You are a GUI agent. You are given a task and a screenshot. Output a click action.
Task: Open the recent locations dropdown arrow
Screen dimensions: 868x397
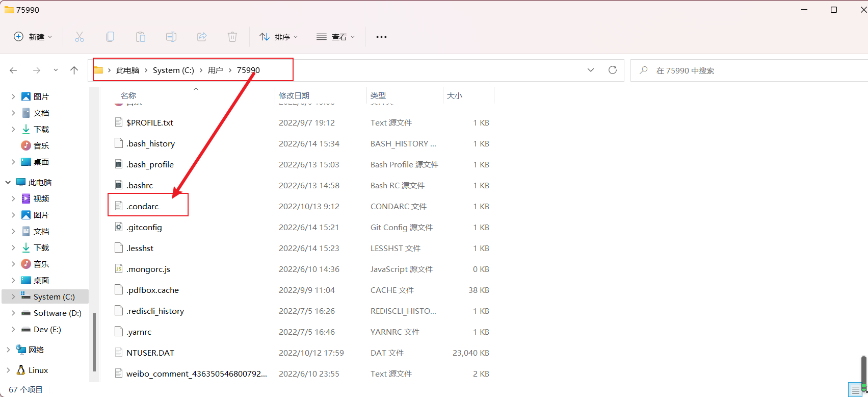point(56,70)
